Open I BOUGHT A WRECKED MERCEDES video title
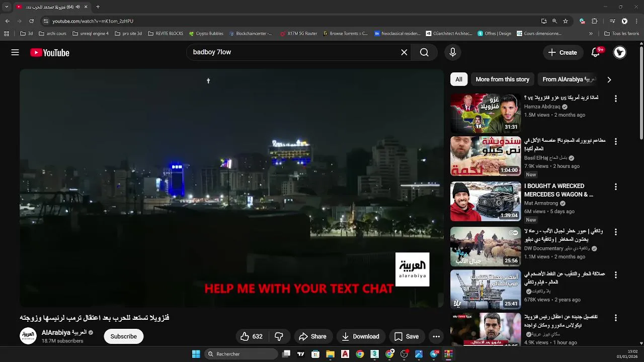The image size is (644, 362). point(558,190)
